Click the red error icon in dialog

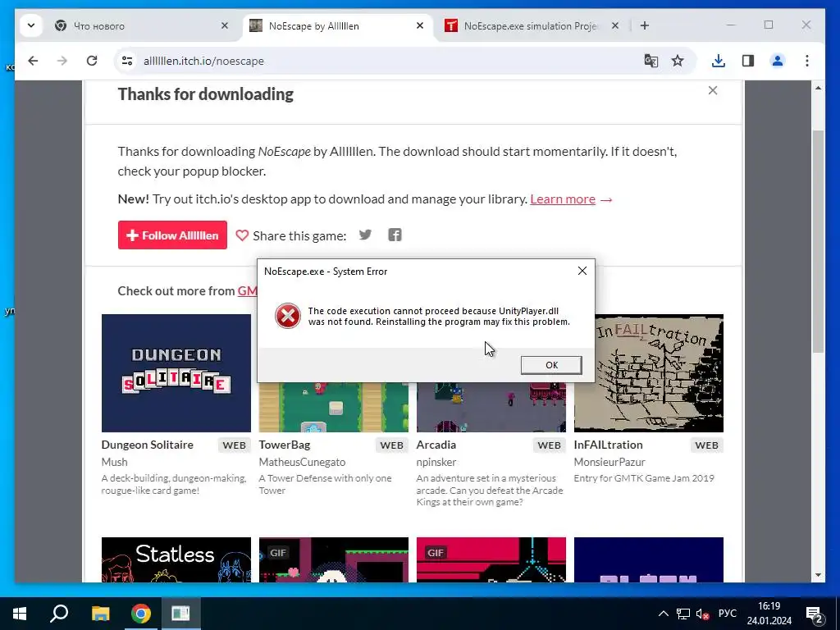click(288, 316)
